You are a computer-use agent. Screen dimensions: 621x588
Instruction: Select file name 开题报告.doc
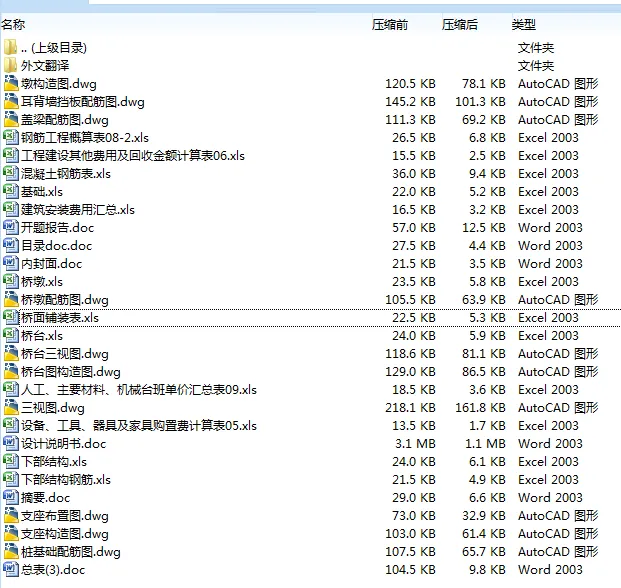[57, 228]
